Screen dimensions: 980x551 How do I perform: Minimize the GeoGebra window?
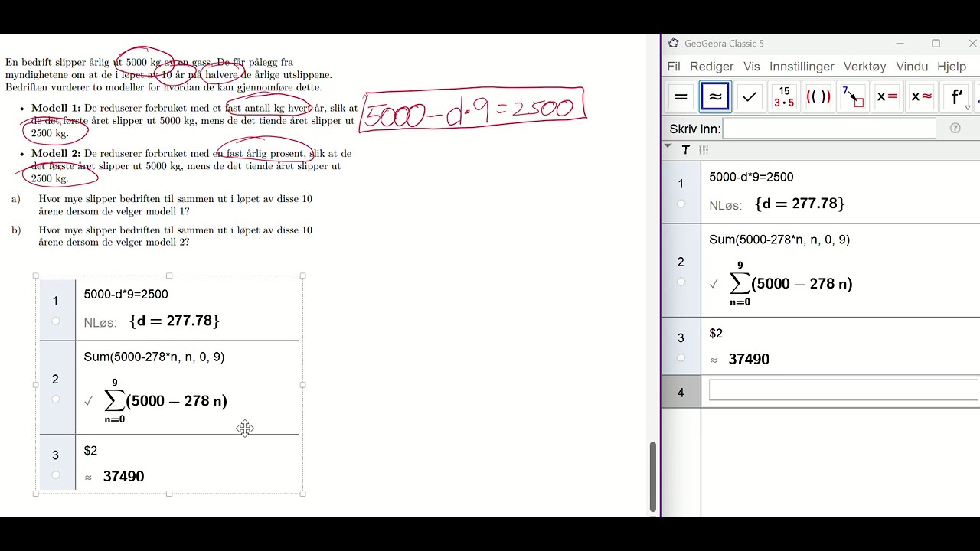click(900, 44)
